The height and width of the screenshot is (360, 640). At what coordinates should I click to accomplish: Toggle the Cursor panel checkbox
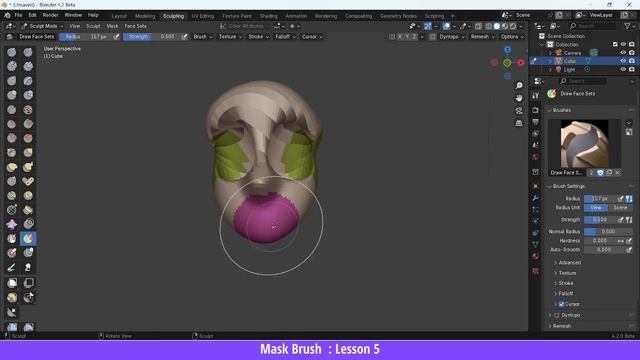pyautogui.click(x=562, y=304)
